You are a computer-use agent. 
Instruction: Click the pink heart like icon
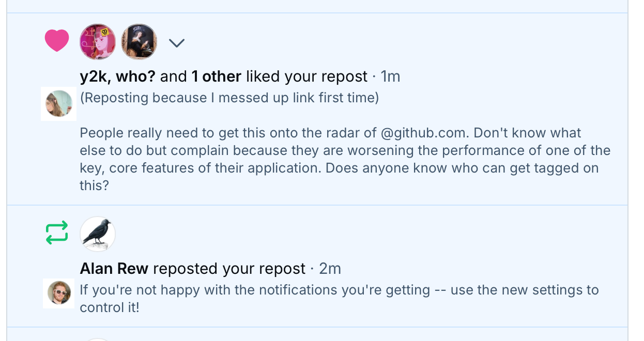click(x=57, y=41)
